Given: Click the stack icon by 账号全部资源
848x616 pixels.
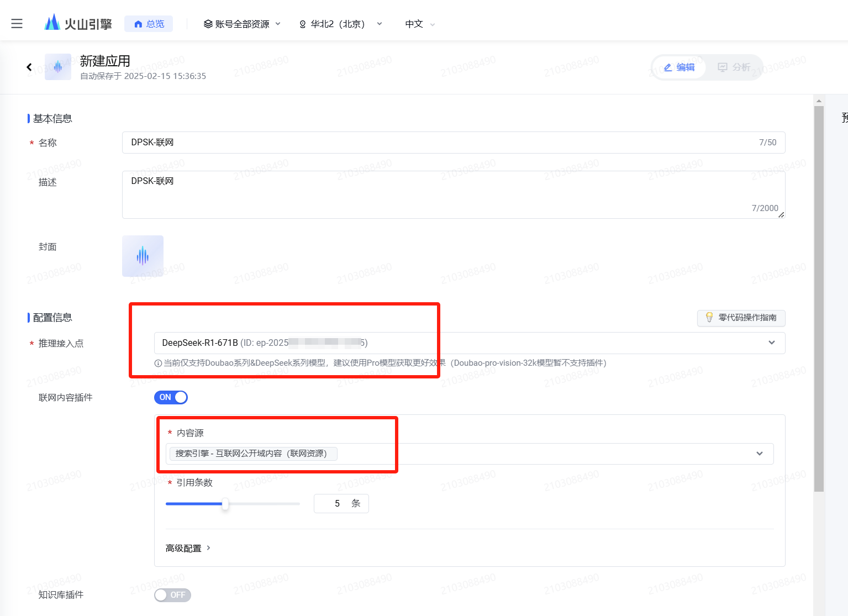Looking at the screenshot, I should coord(208,24).
